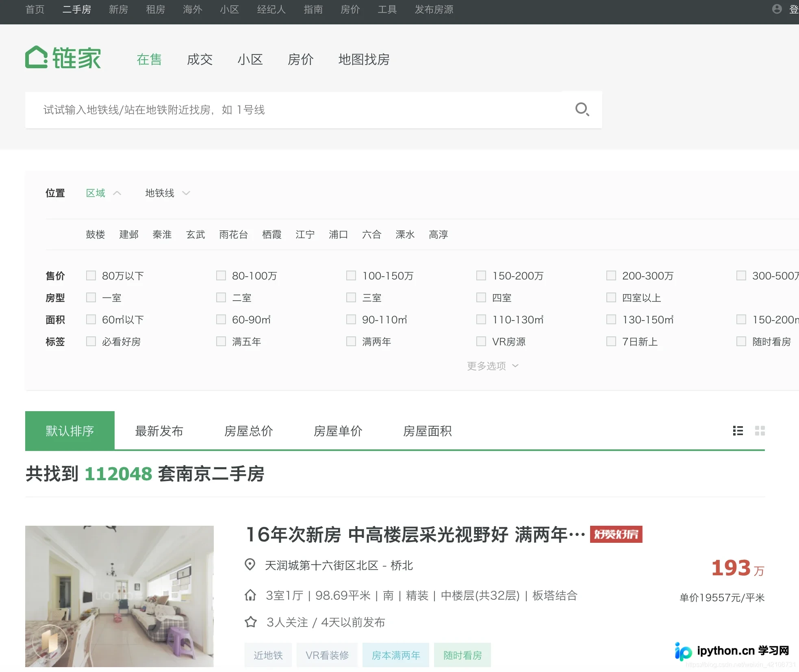
Task: Click the 随时看房 listing tag
Action: pos(462,655)
